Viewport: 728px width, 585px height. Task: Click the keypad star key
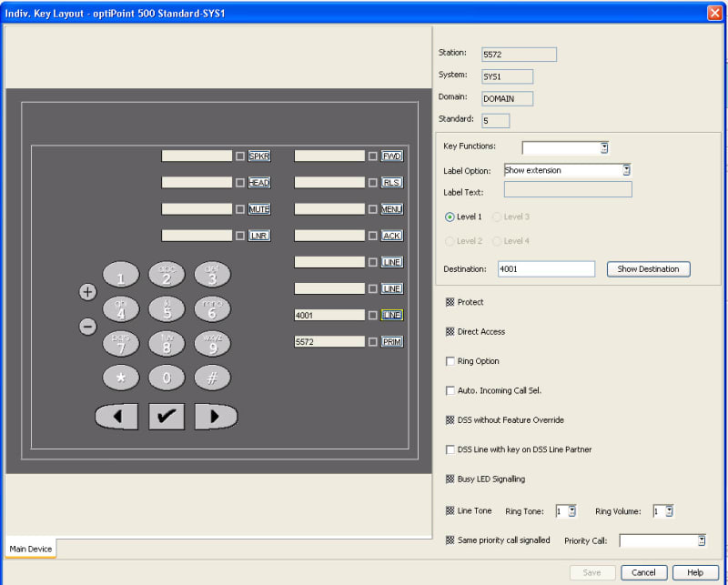tap(121, 378)
